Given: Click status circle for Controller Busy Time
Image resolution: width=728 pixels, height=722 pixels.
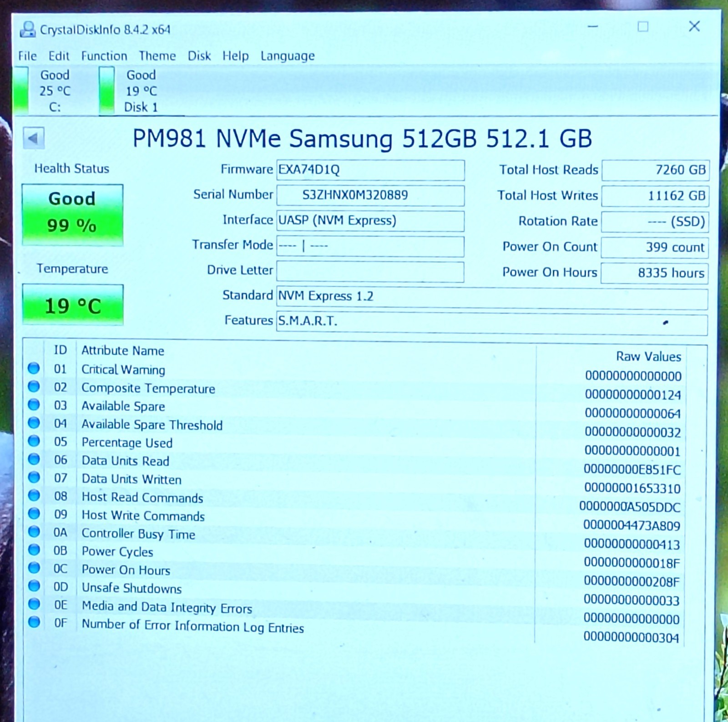Looking at the screenshot, I should 34,532.
